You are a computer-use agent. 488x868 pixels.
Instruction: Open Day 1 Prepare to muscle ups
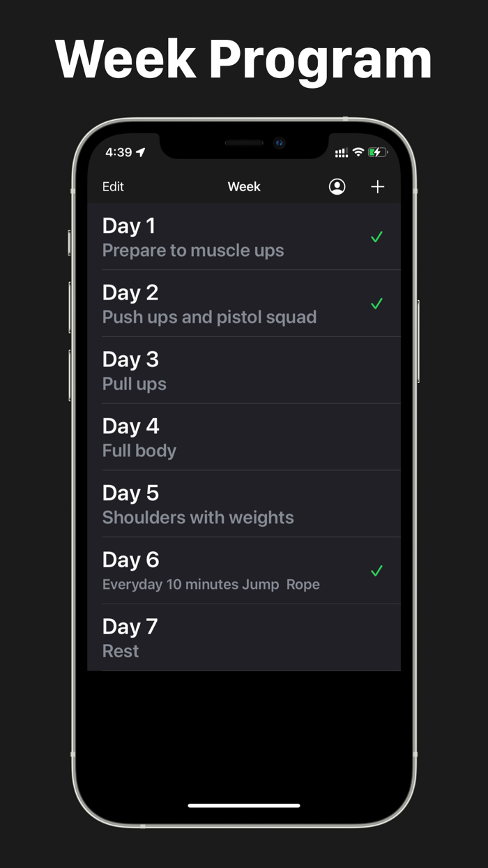[209, 237]
